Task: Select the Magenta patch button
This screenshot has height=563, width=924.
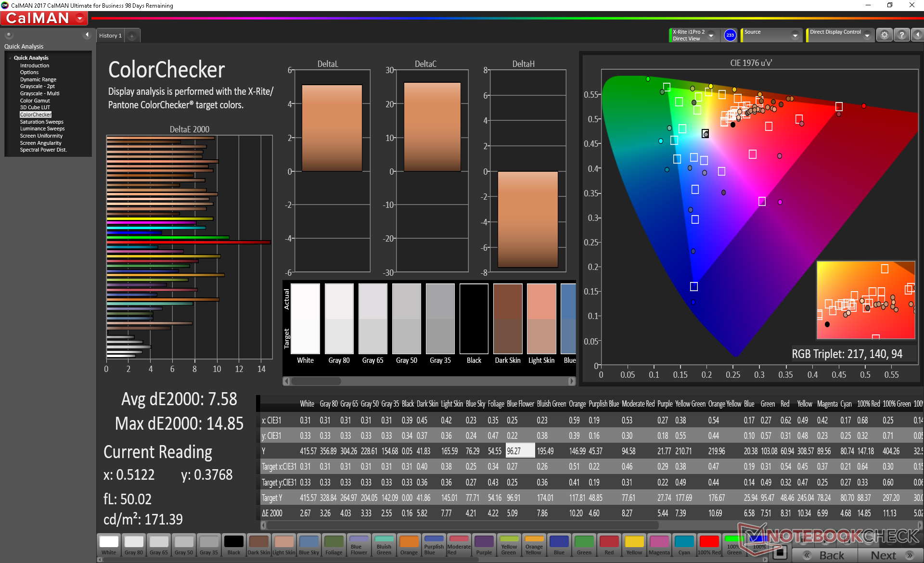Action: pos(659,545)
